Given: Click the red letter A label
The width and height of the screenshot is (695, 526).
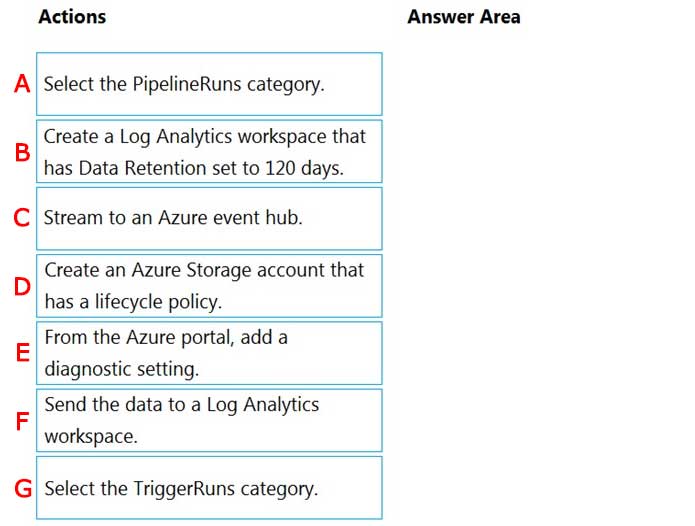Looking at the screenshot, I should coord(22,85).
